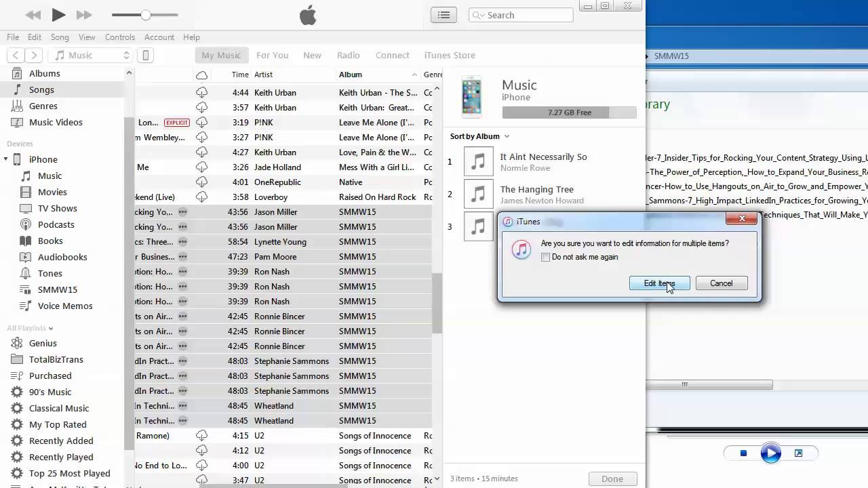Go back with the left chevron button
Viewport: 868px width, 488px height.
[16, 56]
